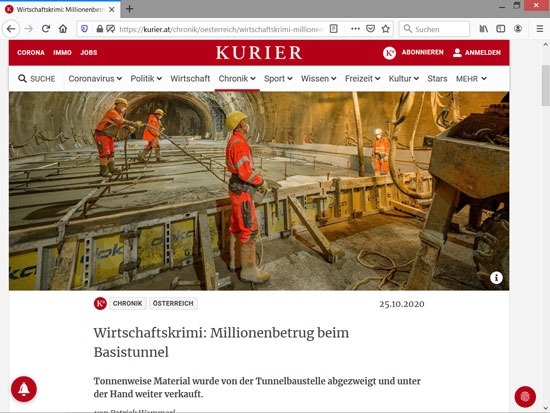550x413 pixels.
Task: Open the Wirtschaft section
Action: click(x=190, y=79)
